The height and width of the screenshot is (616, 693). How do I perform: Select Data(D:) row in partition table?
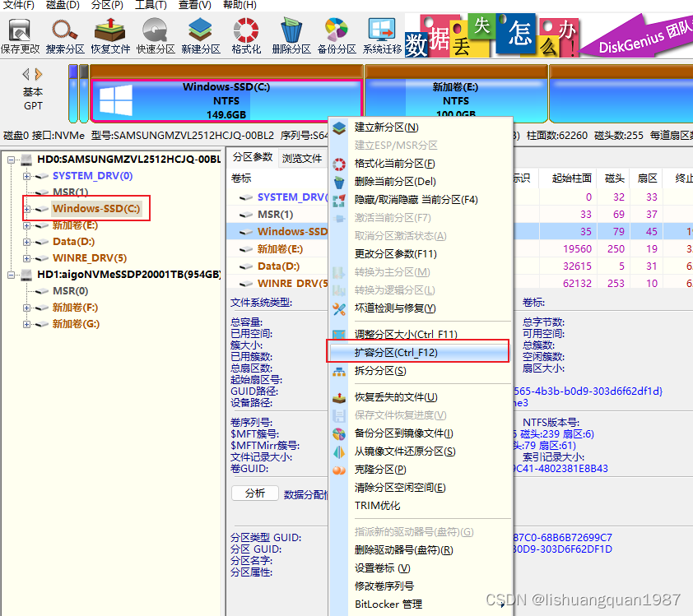click(x=278, y=266)
